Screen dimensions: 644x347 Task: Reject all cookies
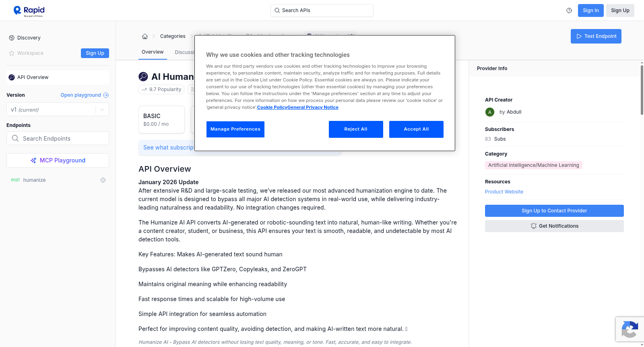[x=356, y=129]
